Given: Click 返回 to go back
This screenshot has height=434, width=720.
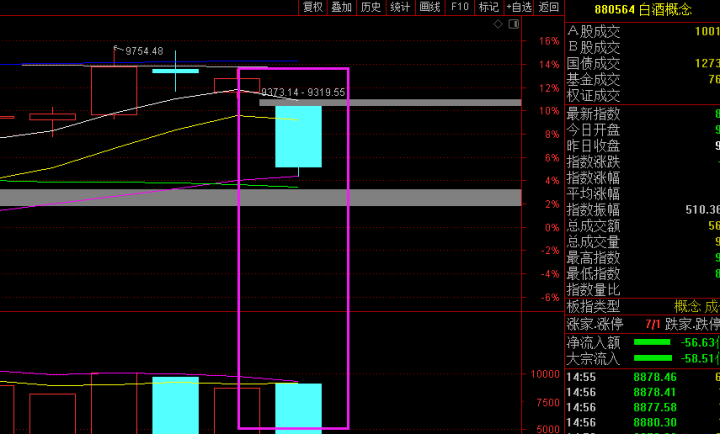Looking at the screenshot, I should [x=549, y=7].
